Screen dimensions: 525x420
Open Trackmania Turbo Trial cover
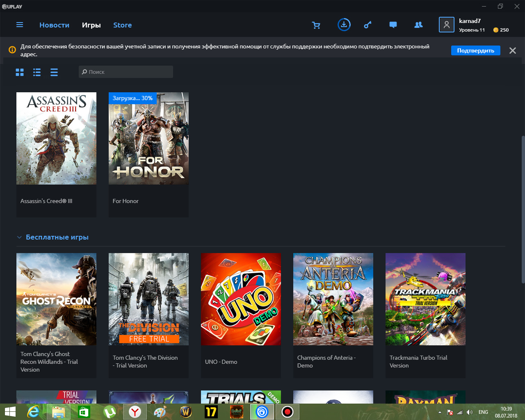pyautogui.click(x=425, y=299)
